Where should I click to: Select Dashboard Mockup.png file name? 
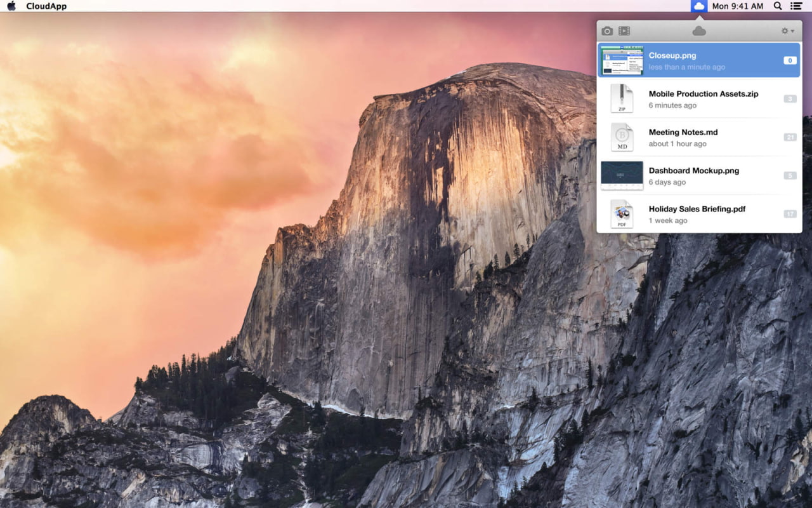tap(694, 171)
